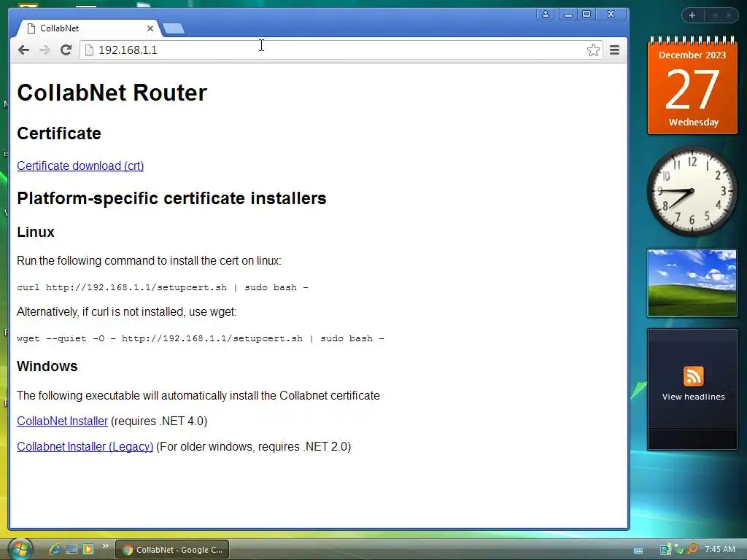Minimize the Chrome window

point(568,15)
